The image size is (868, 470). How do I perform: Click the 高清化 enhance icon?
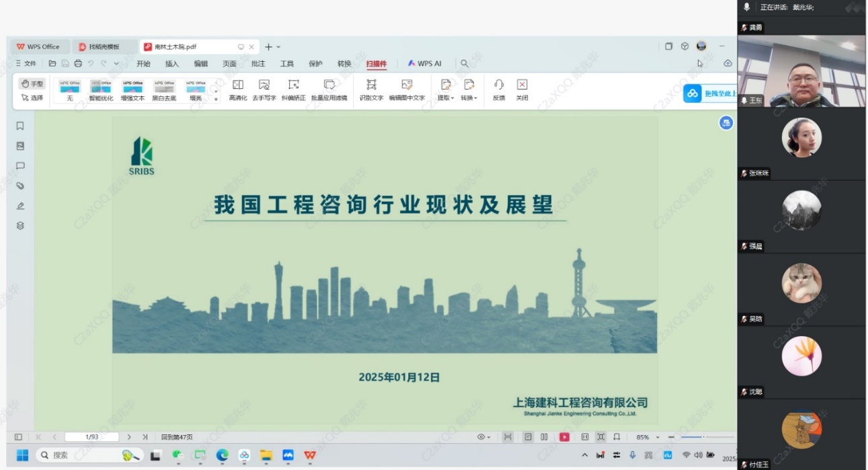(238, 85)
